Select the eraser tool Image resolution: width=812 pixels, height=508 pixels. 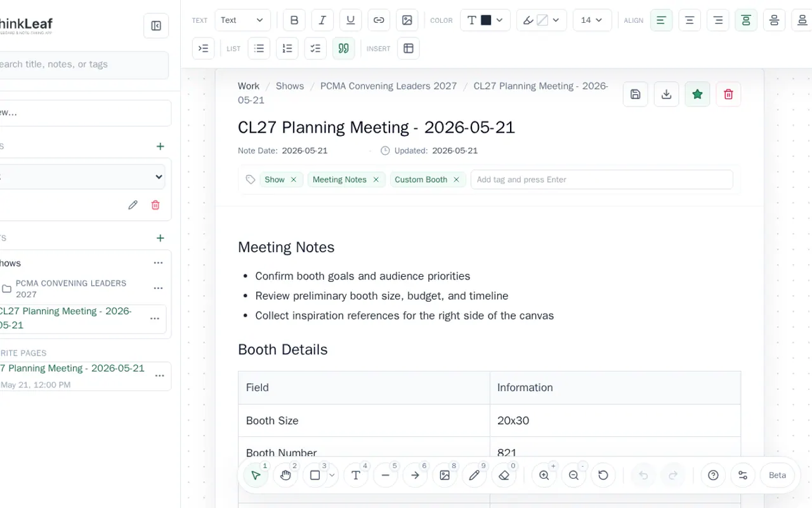504,475
